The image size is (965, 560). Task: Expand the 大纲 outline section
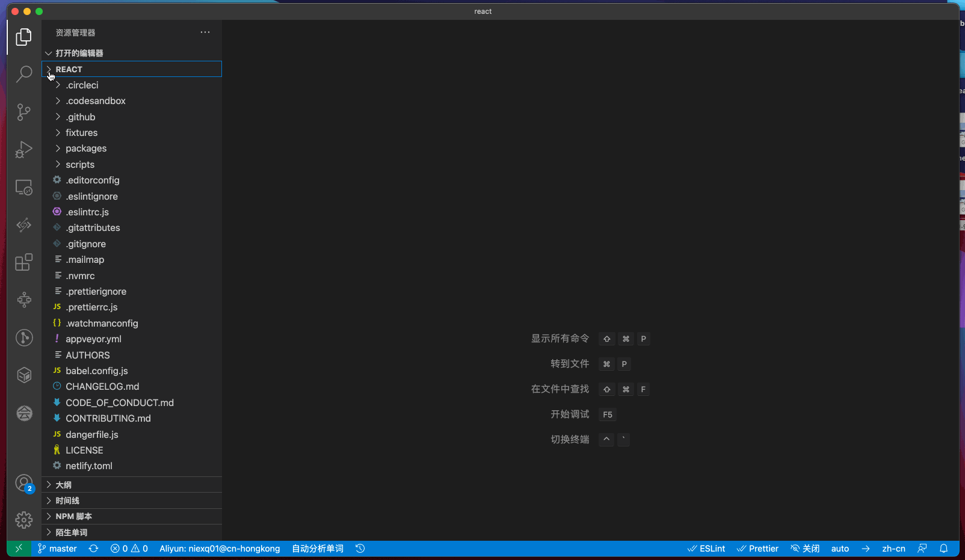132,485
